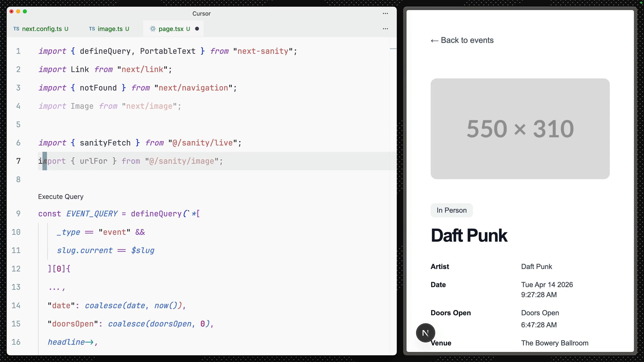Viewport: 644px width, 362px height.
Task: Click the Venue label
Action: (441, 343)
